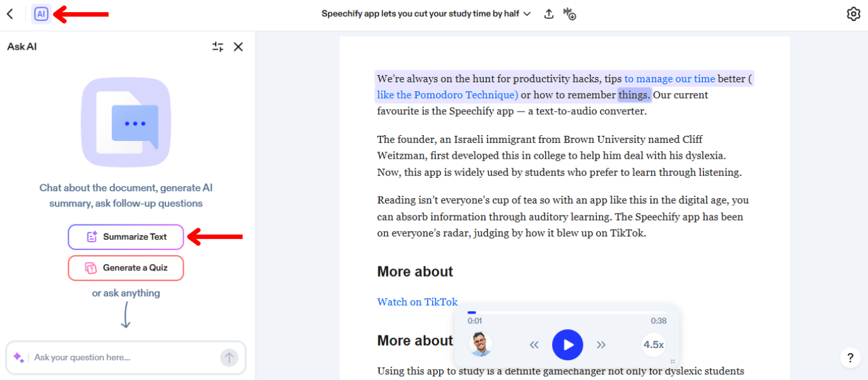Change the 4.5x playback speed
Image resolution: width=868 pixels, height=380 pixels.
click(654, 344)
